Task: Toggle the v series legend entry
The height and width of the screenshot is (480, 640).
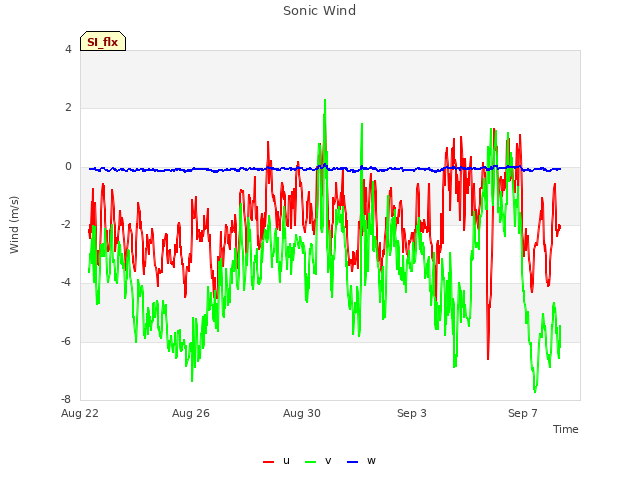Action: pos(318,461)
